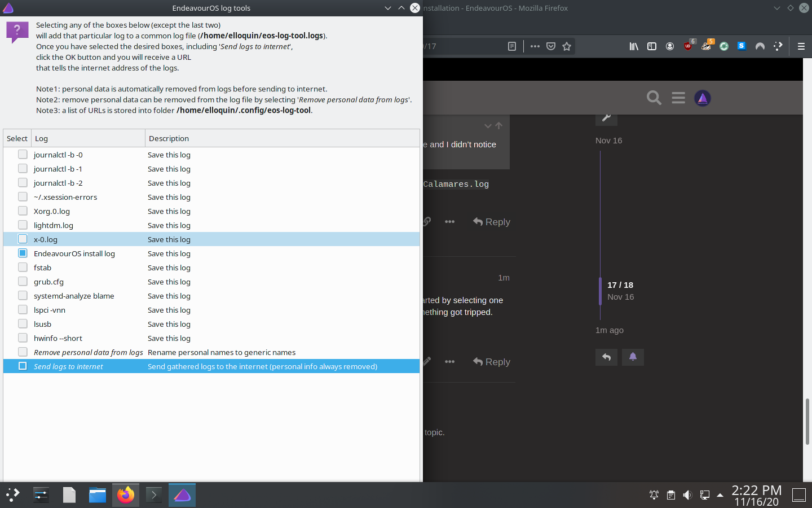Open forum user avatar menu

click(703, 98)
